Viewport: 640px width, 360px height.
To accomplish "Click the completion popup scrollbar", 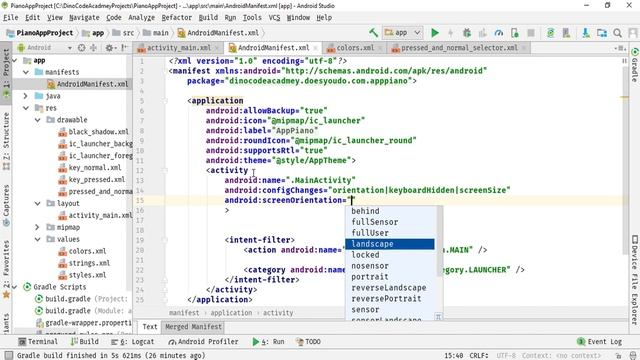I will (440, 241).
